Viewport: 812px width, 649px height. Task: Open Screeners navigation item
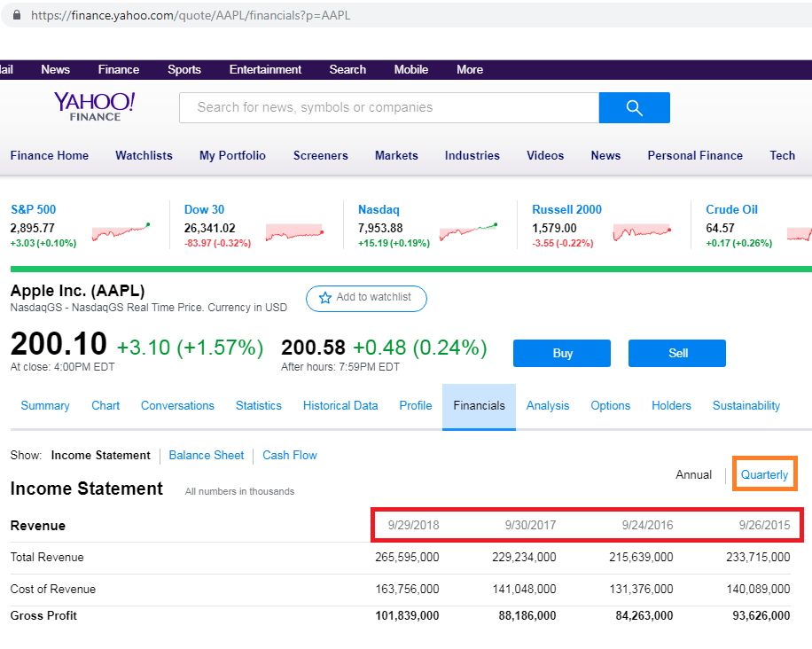coord(321,155)
